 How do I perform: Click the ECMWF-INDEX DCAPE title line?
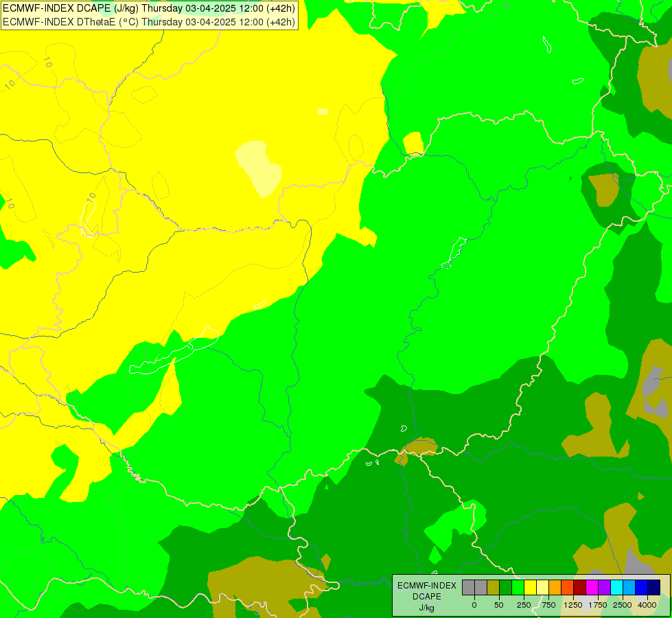coord(149,8)
